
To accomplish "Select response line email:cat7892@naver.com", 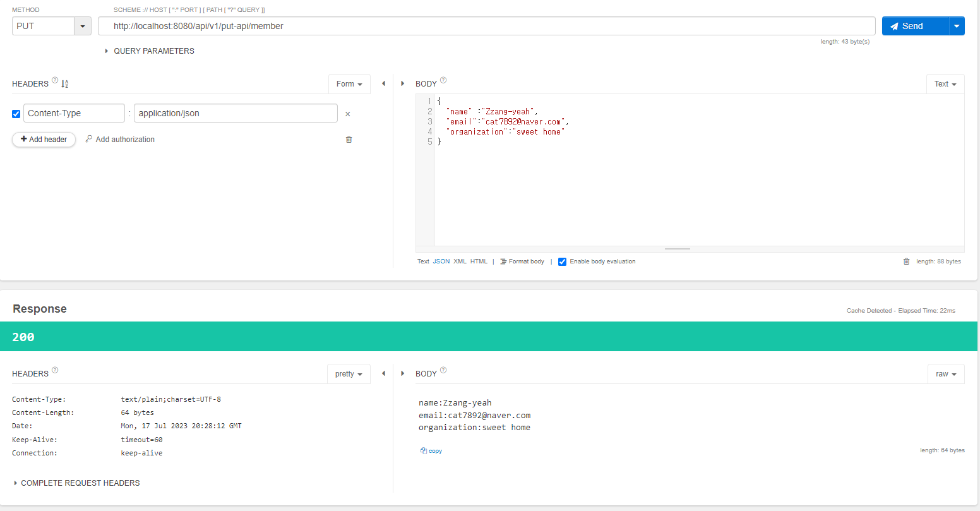I will pos(474,416).
